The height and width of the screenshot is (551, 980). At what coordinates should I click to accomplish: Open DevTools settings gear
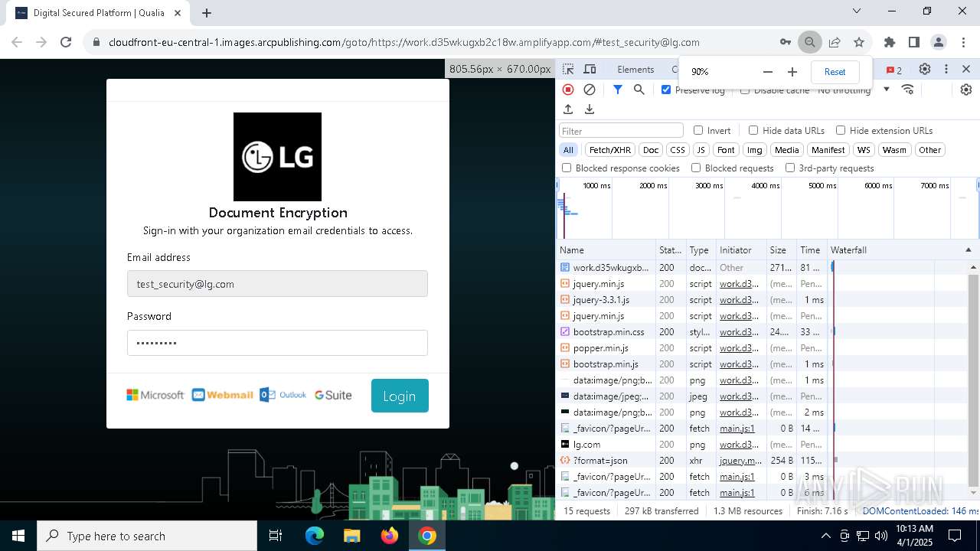(x=925, y=70)
